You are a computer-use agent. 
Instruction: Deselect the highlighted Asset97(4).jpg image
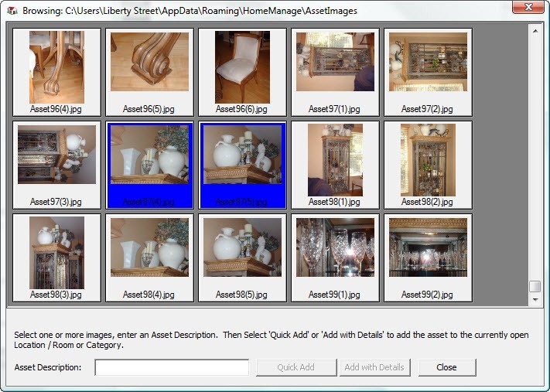tap(149, 165)
